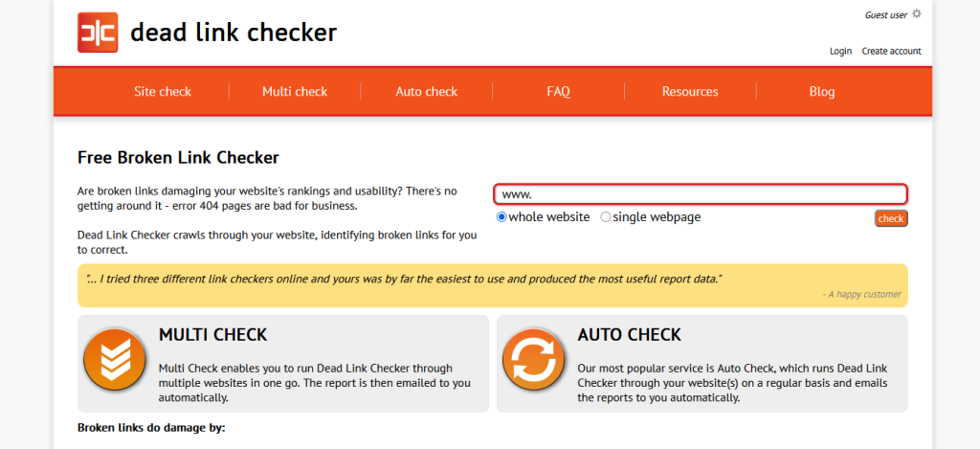
Task: Click the "Broken links do damage by:" text
Action: (x=151, y=428)
